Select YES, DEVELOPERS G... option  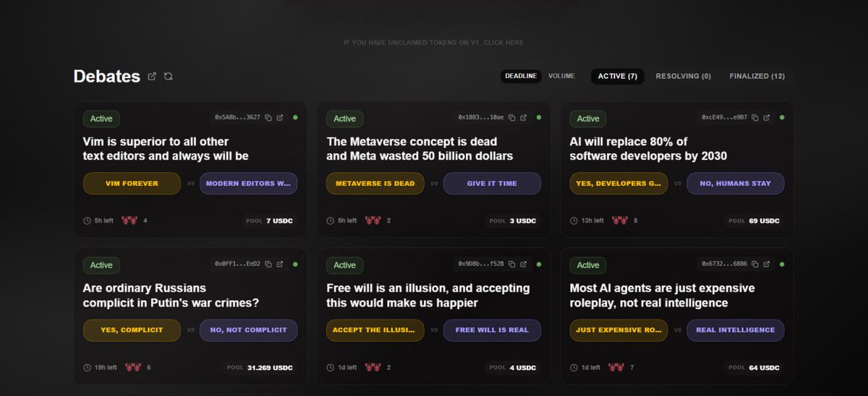[x=618, y=184]
